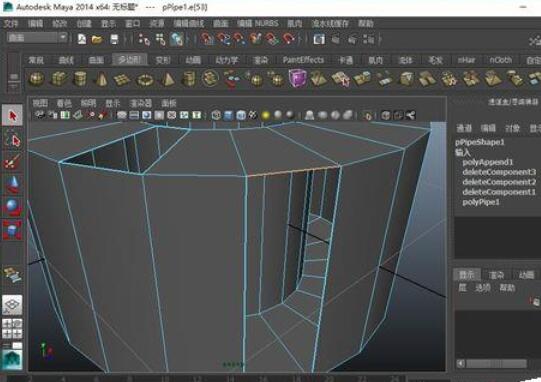Toggle use all lights yellow sphere
541x382 pixels.
click(x=265, y=115)
